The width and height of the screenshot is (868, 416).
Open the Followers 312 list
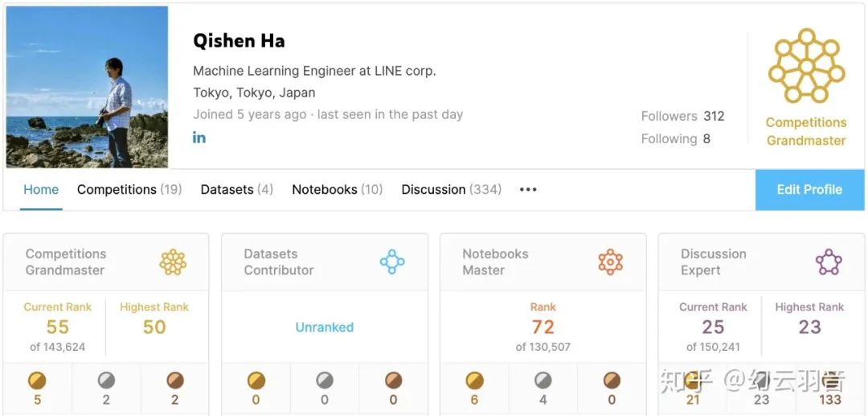point(682,116)
